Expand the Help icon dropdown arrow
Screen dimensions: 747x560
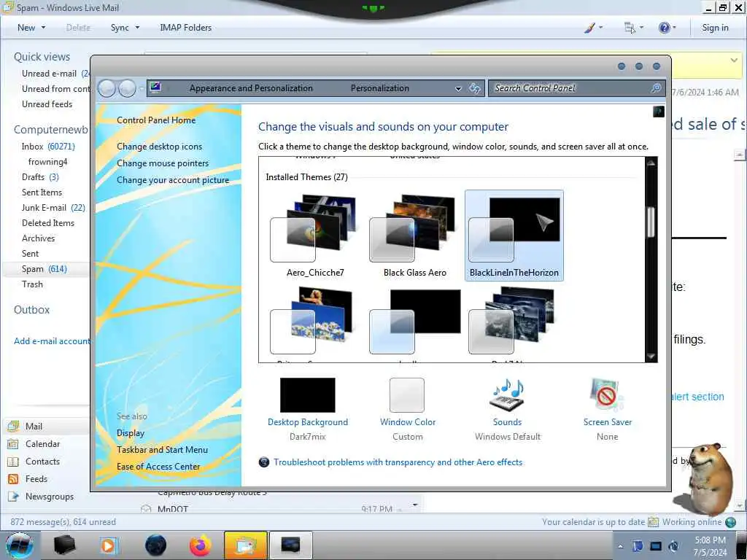674,28
